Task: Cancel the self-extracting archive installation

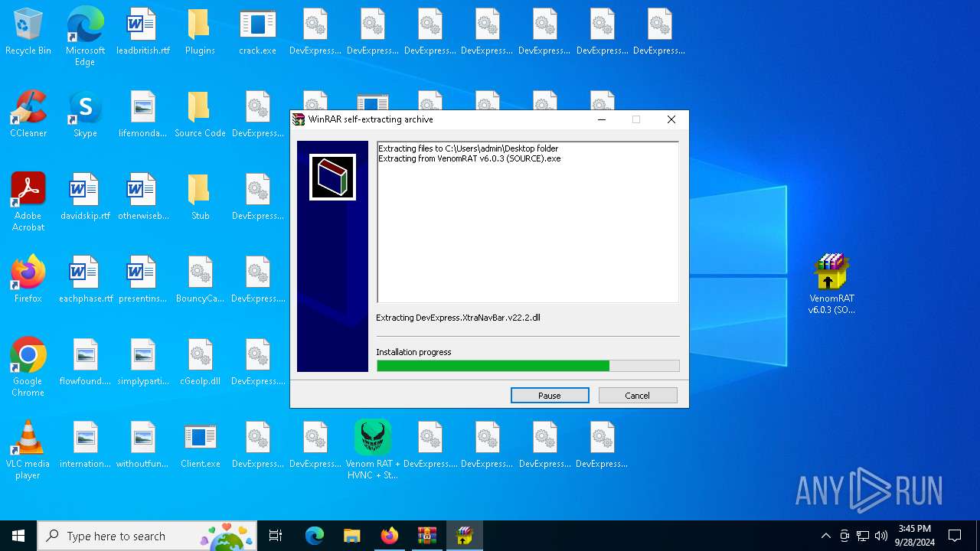Action: [638, 396]
